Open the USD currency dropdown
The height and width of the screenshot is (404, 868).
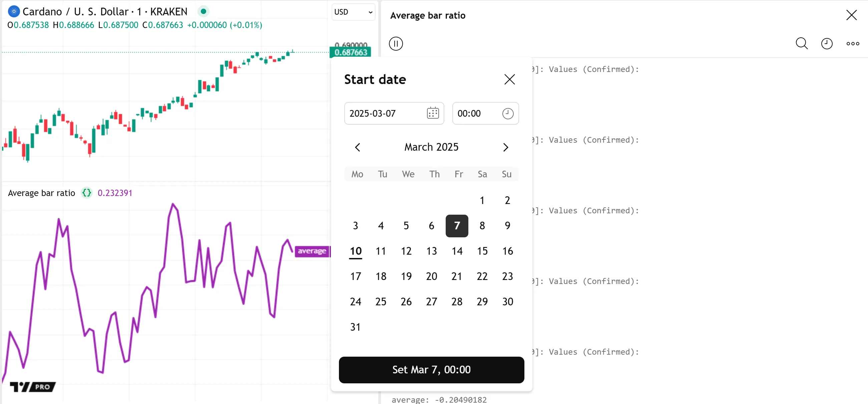click(353, 12)
